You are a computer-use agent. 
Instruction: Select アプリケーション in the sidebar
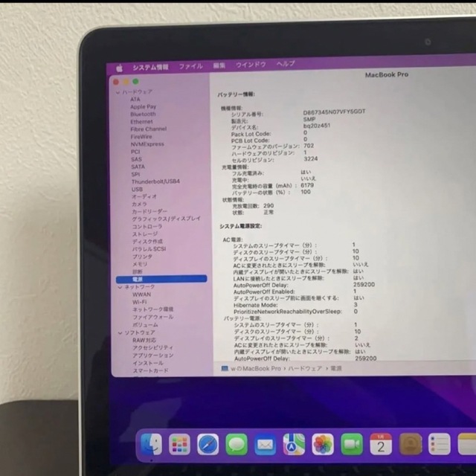coord(153,356)
